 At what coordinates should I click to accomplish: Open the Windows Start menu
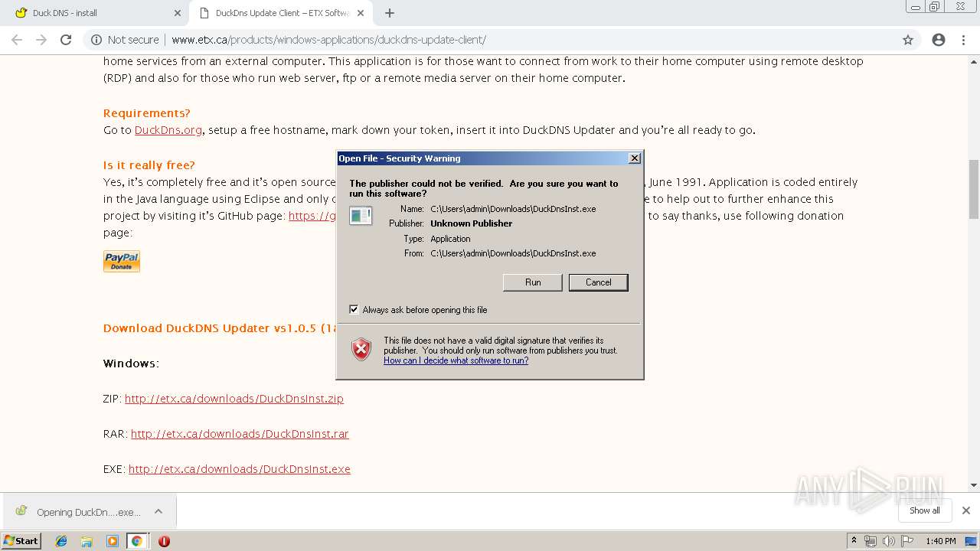(x=21, y=541)
